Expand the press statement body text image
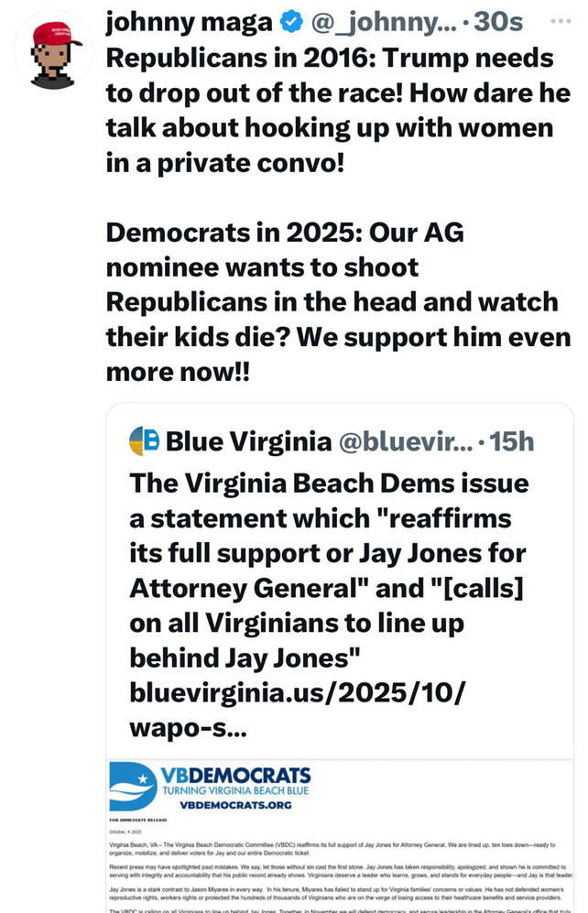Viewport: 588px width, 913px height. coord(339,870)
